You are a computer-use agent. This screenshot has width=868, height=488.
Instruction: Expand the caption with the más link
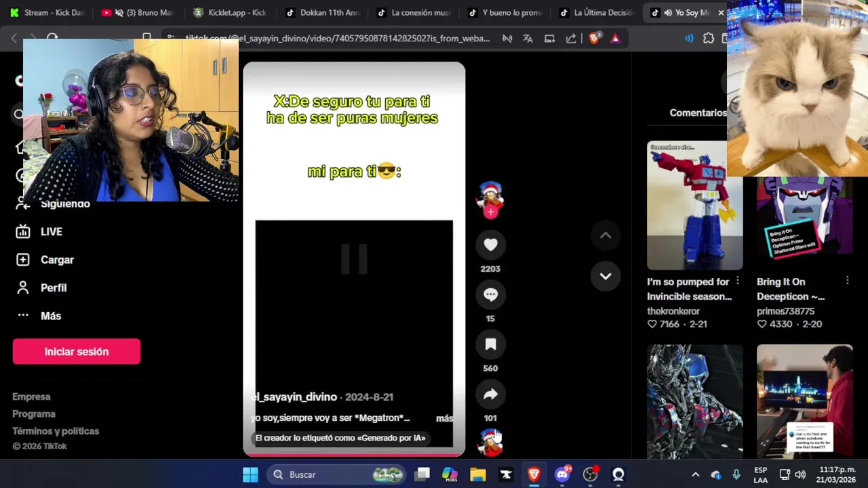(444, 418)
